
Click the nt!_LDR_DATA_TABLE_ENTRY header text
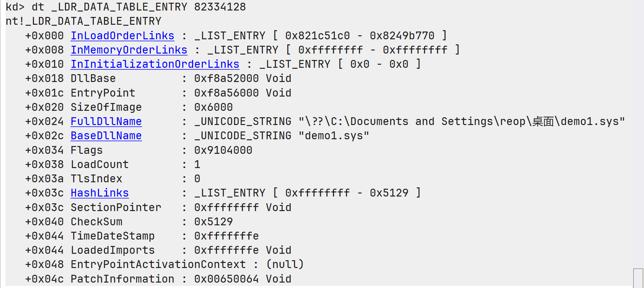coord(83,21)
